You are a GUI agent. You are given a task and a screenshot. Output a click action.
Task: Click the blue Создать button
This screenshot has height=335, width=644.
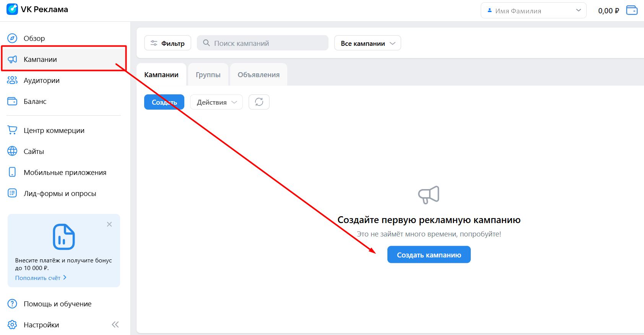(x=164, y=102)
